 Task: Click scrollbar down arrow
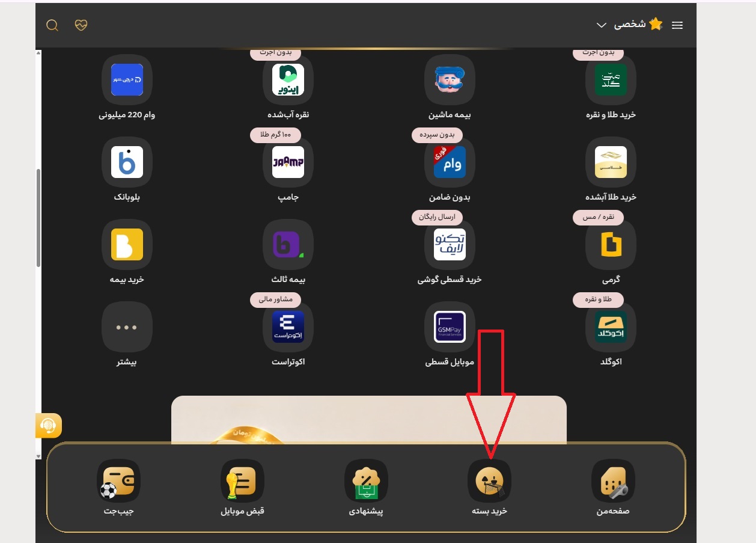(x=38, y=456)
